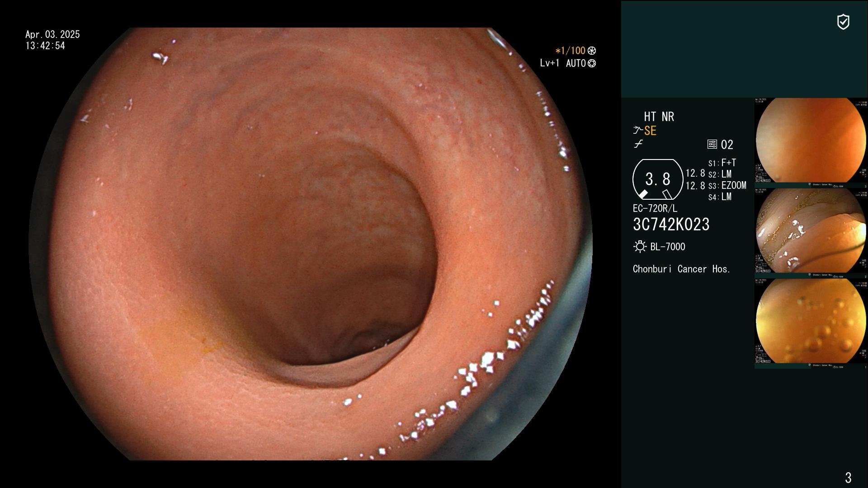Click the HT NR label
The image size is (868, 488).
(x=659, y=117)
